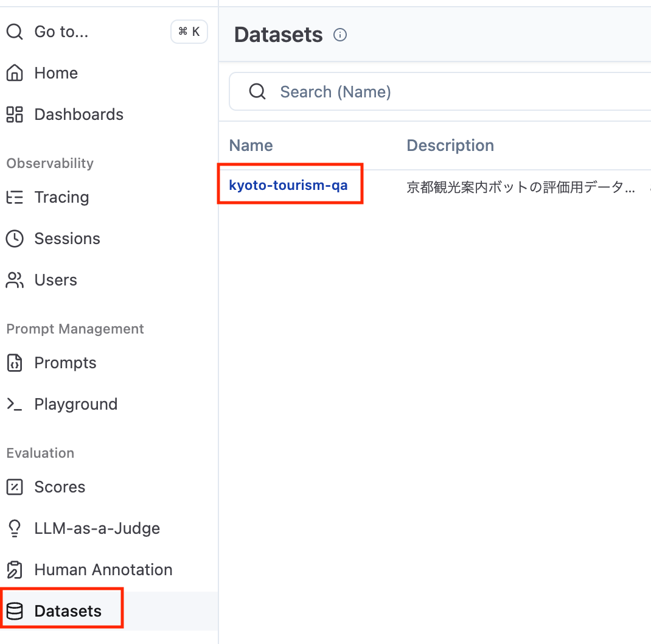Open LLM-as-a-Judge via its lightbulb icon
The width and height of the screenshot is (651, 644).
click(x=14, y=528)
